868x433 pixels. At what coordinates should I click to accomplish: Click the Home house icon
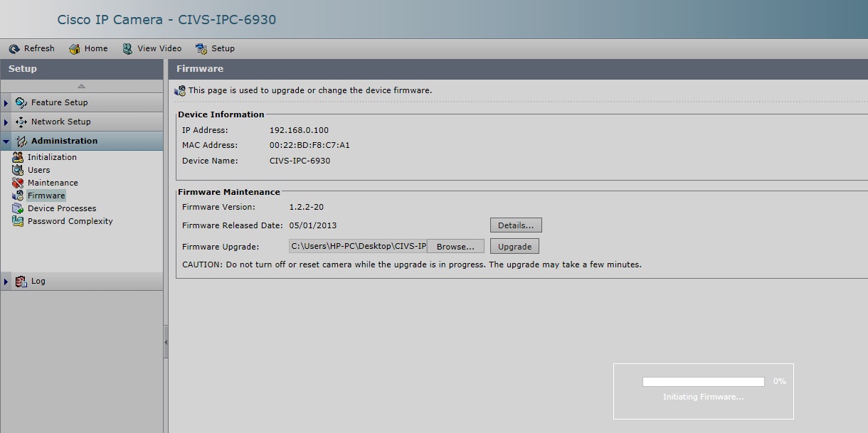tap(74, 49)
